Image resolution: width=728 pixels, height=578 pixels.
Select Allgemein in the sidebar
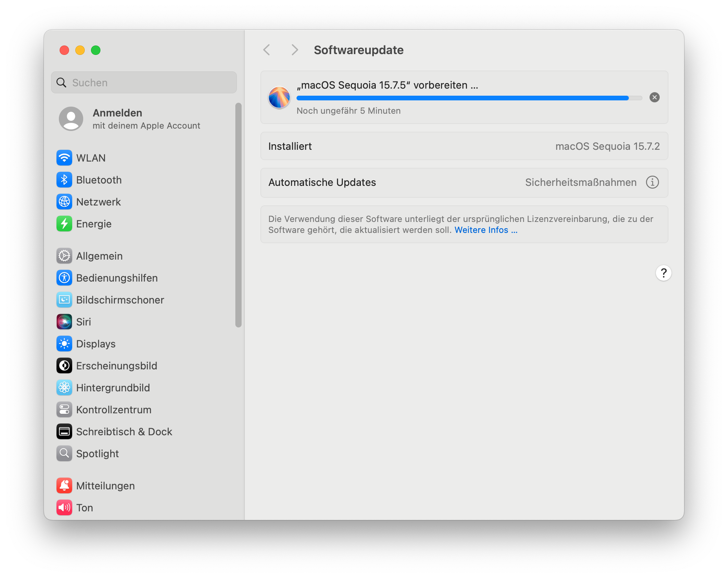pyautogui.click(x=99, y=256)
